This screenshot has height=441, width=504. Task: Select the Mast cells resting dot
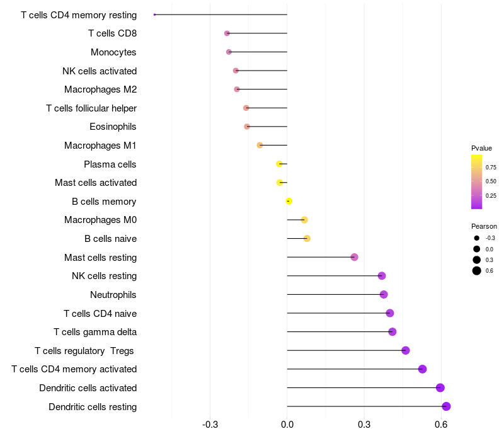click(x=354, y=257)
